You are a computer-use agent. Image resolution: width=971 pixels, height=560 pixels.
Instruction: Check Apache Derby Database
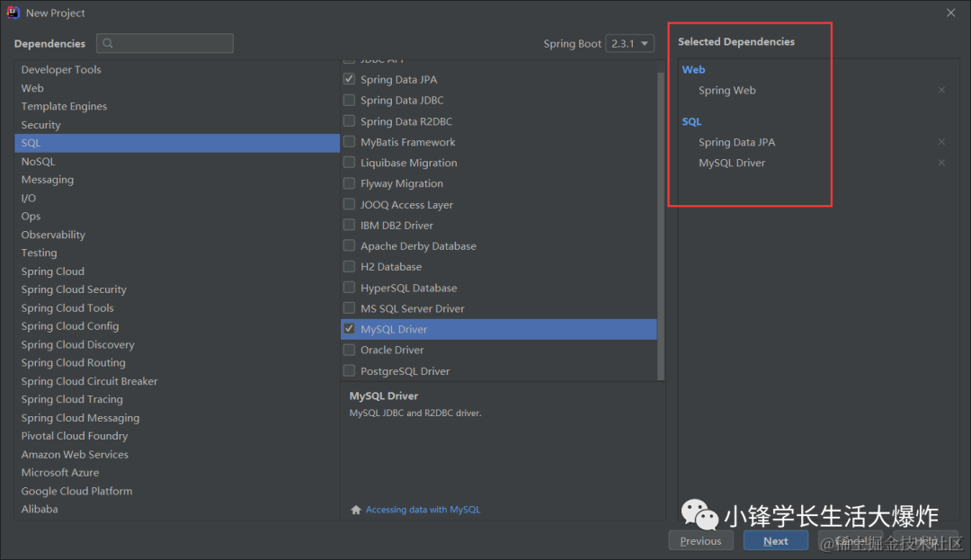click(349, 245)
